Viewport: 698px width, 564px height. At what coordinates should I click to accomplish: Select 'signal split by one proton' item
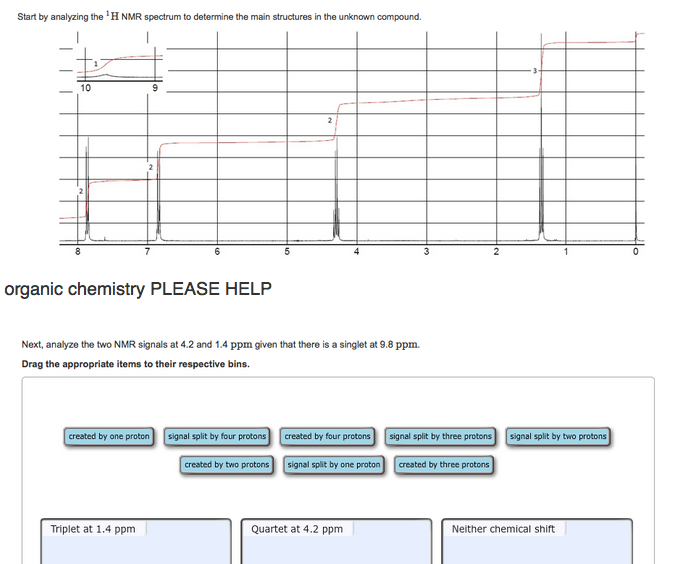click(333, 465)
